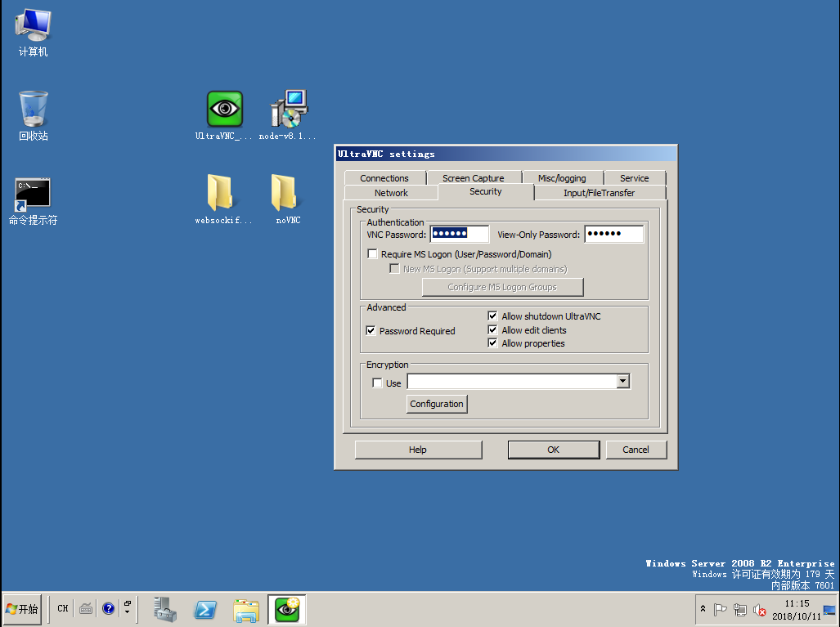Switch to the Service tab
Screen dimensions: 840x627
[634, 177]
